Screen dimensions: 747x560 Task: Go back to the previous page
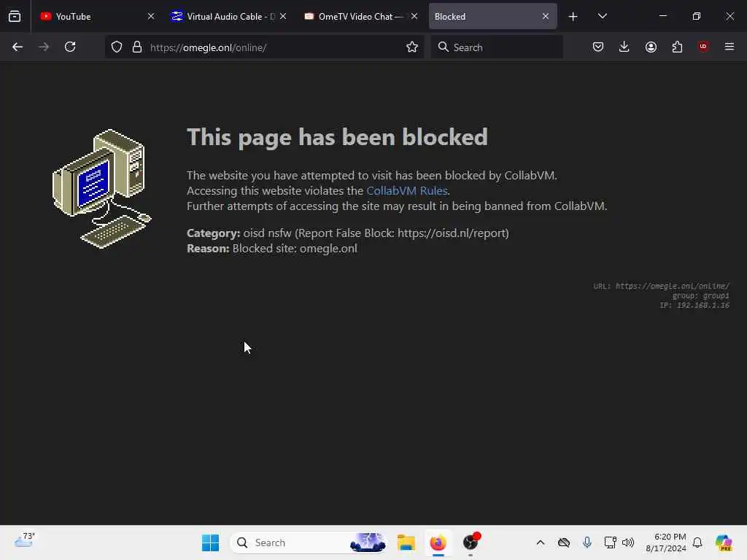[x=18, y=47]
